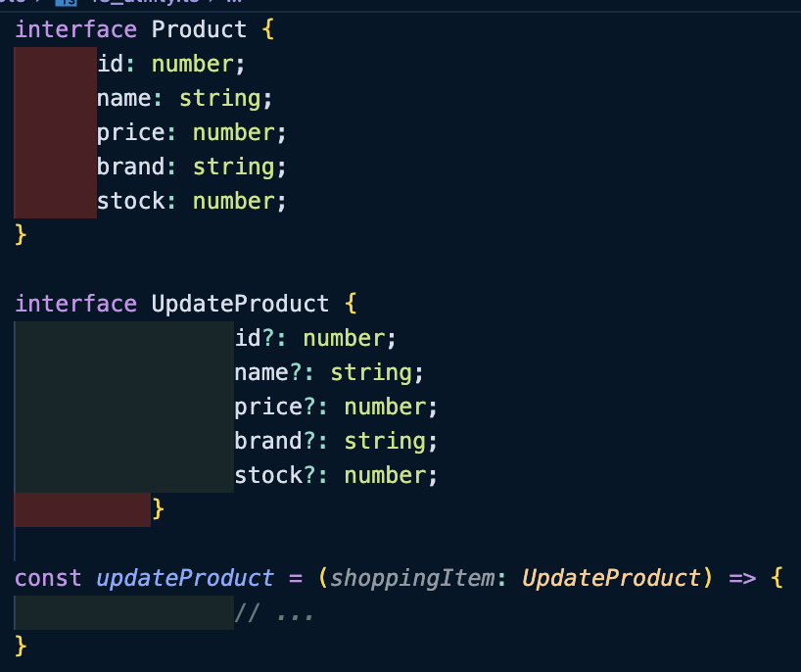The height and width of the screenshot is (672, 801).
Task: Click the breadcrumb file name at top
Action: pos(145,2)
